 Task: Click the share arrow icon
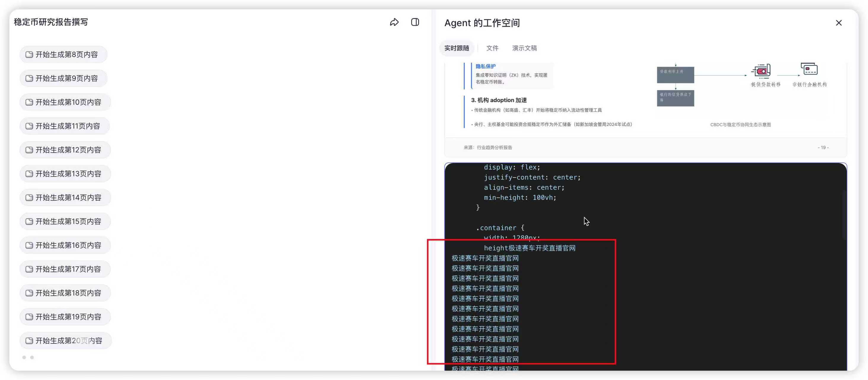pyautogui.click(x=394, y=22)
